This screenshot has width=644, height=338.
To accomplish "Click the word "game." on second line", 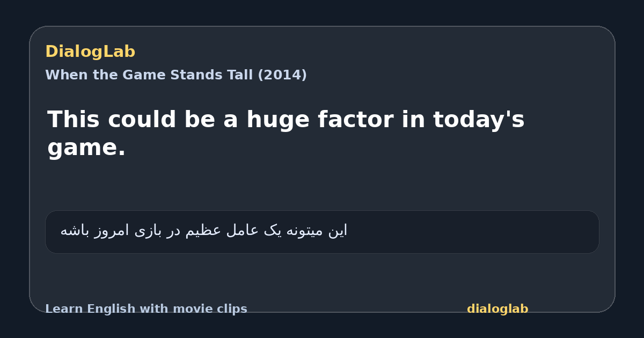I will [86, 148].
